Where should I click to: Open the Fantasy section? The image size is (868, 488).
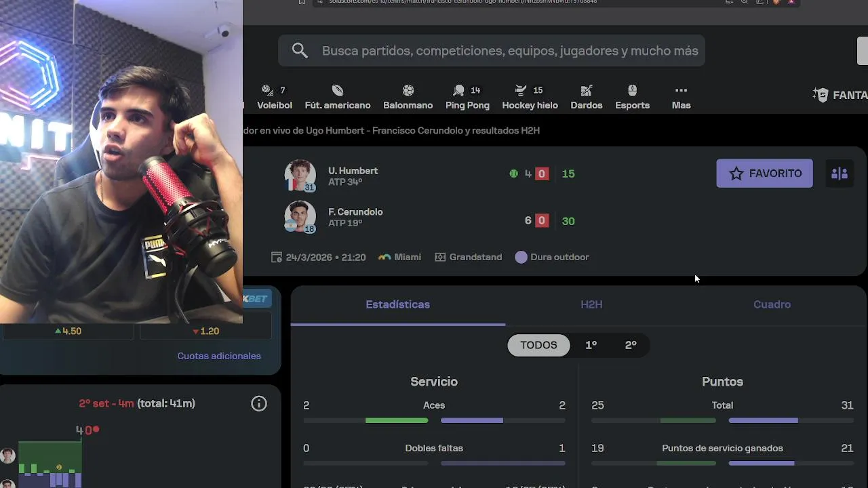[840, 95]
